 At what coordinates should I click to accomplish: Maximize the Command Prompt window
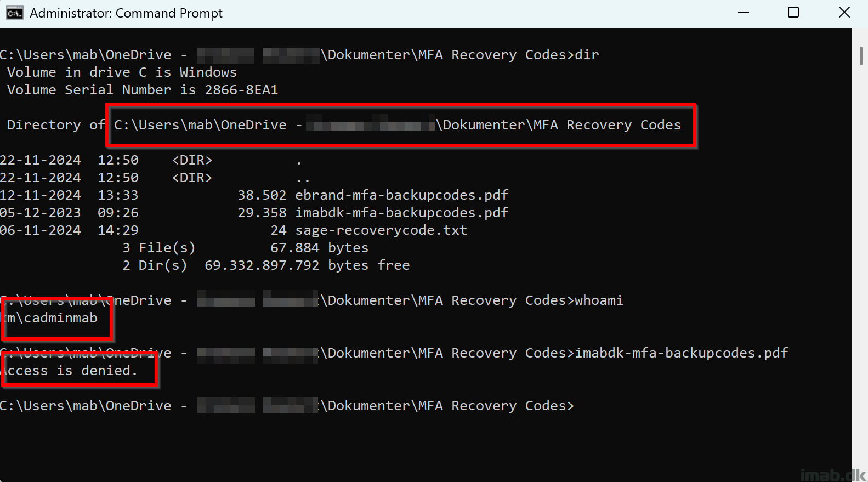click(793, 13)
